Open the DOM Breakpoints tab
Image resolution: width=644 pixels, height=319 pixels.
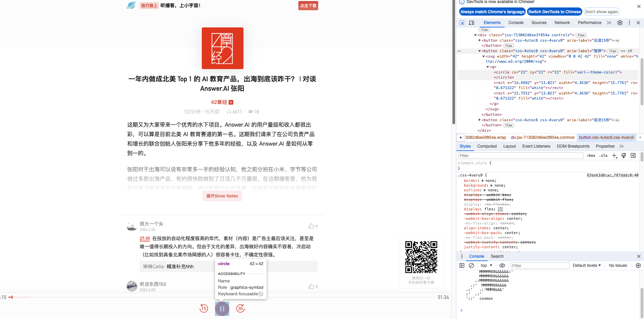tap(573, 146)
